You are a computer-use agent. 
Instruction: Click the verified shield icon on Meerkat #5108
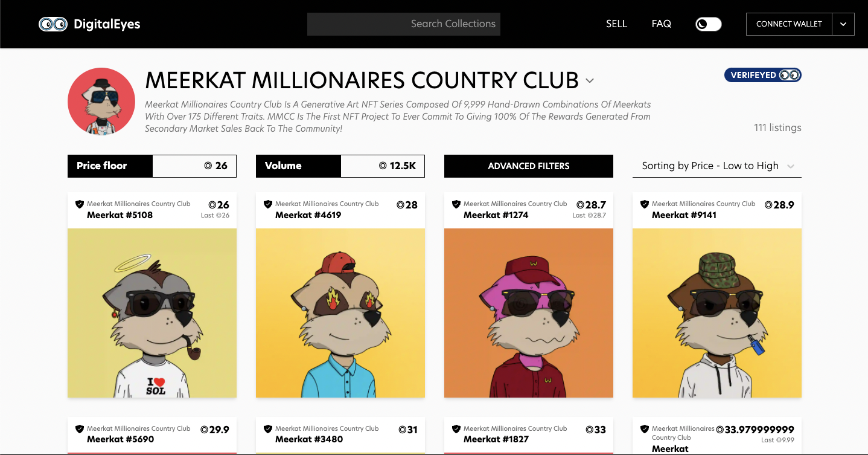[80, 204]
